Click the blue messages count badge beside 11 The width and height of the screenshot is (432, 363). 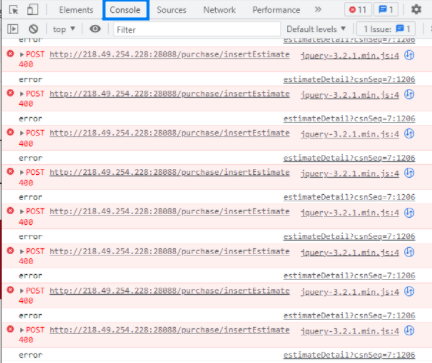tap(386, 10)
